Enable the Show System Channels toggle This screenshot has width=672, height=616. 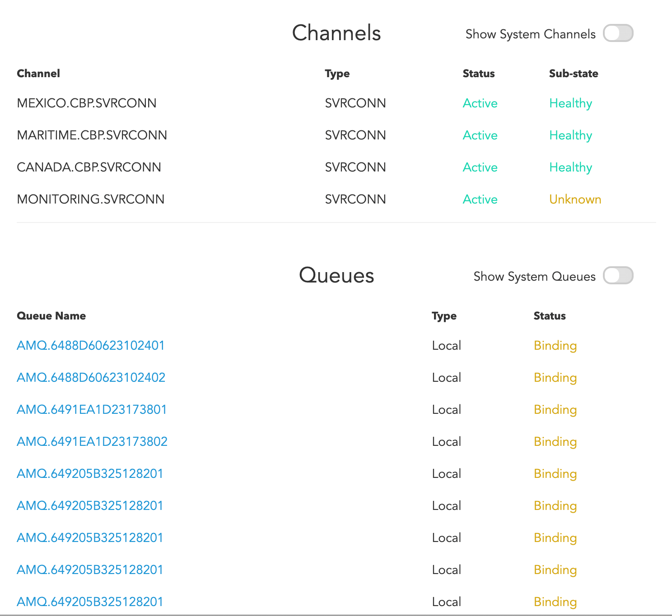(x=618, y=33)
